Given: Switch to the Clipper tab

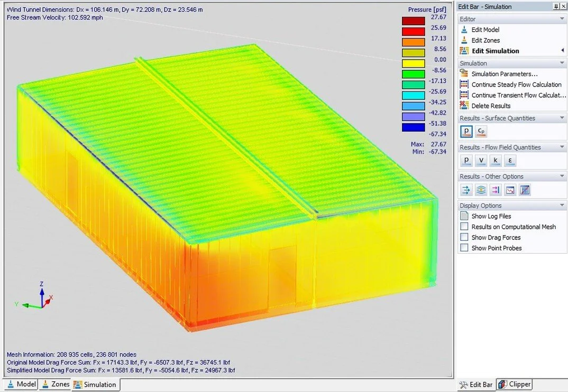Looking at the screenshot, I should coord(514,384).
